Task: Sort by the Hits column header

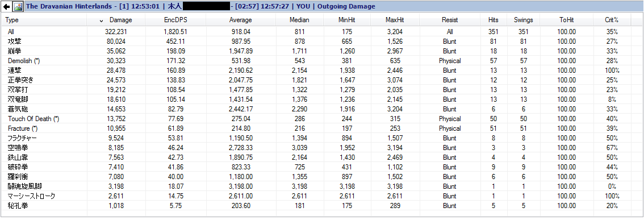Action: [x=494, y=20]
